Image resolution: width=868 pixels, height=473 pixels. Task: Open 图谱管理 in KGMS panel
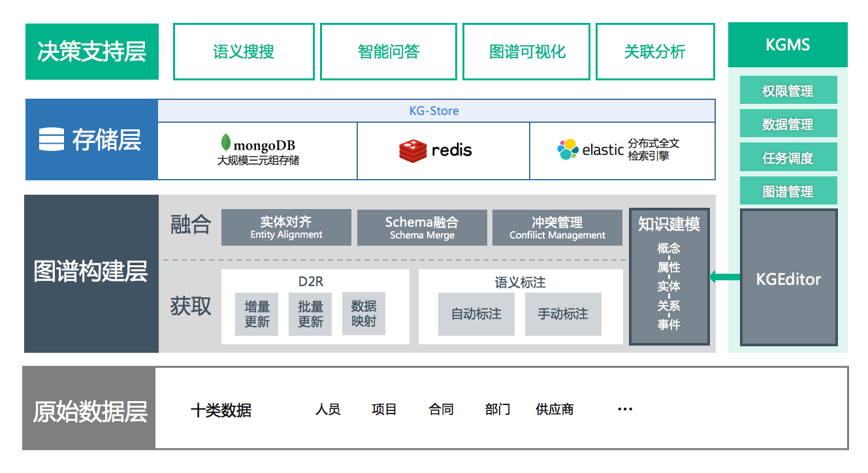[788, 191]
